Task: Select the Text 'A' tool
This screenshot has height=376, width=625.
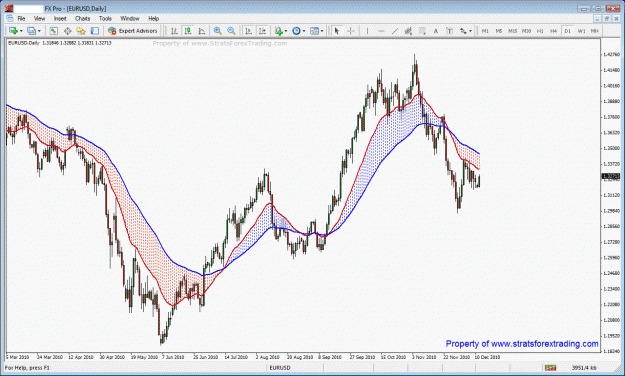Action: click(436, 31)
